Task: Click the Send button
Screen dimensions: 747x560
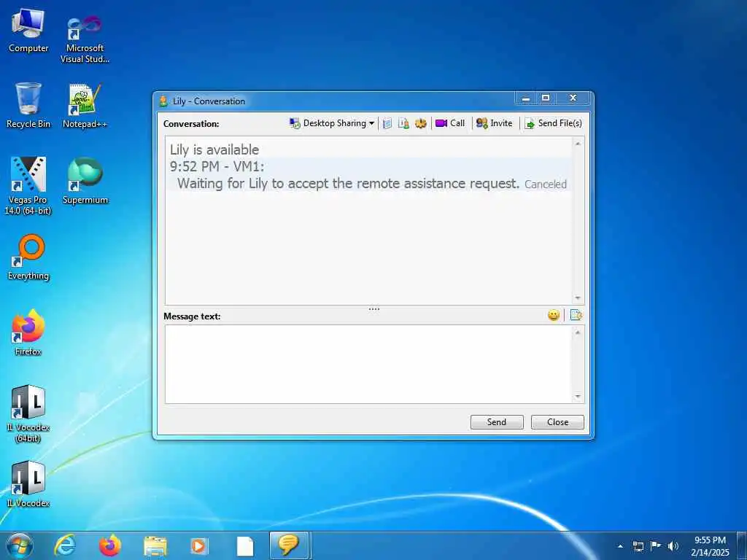Action: point(496,422)
